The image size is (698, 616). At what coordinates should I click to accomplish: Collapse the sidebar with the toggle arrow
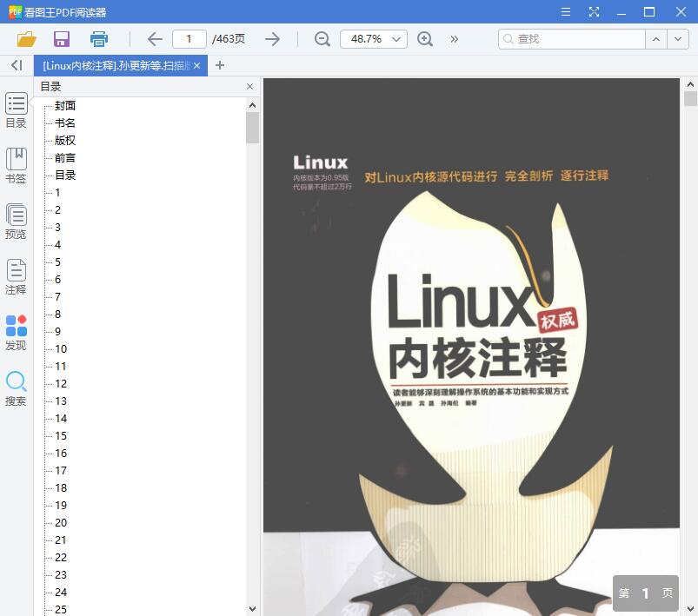[17, 65]
